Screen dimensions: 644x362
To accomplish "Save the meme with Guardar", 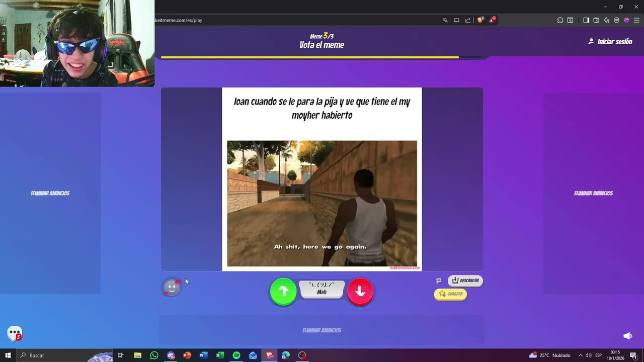I will (x=450, y=294).
